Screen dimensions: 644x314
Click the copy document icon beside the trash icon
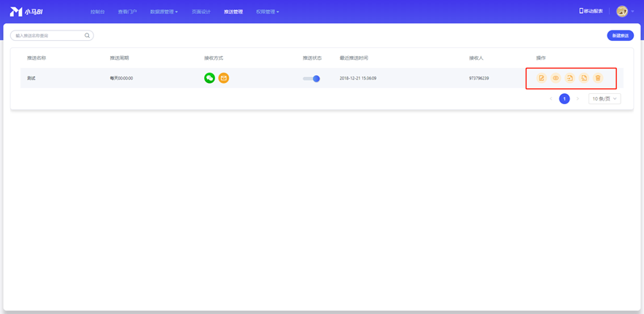[584, 78]
